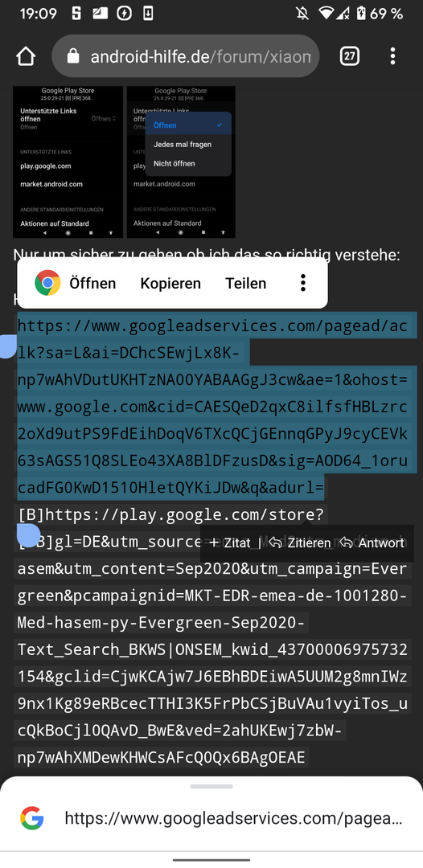Open Chrome's three-dot overflow menu
This screenshot has width=423, height=868.
point(392,56)
